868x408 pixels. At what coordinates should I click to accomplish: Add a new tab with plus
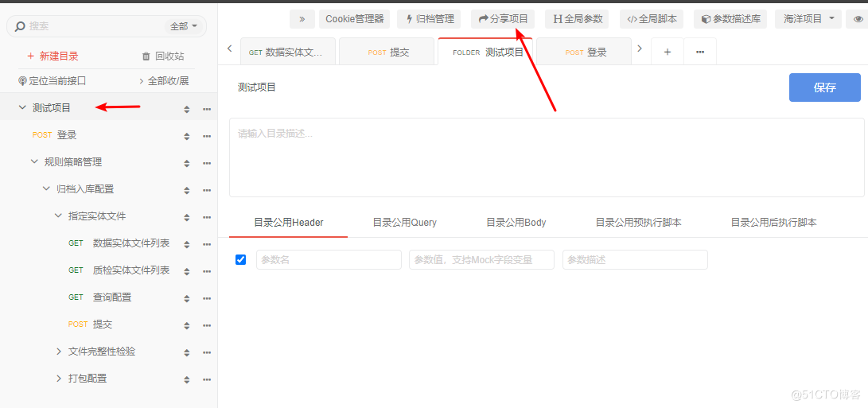(x=667, y=52)
